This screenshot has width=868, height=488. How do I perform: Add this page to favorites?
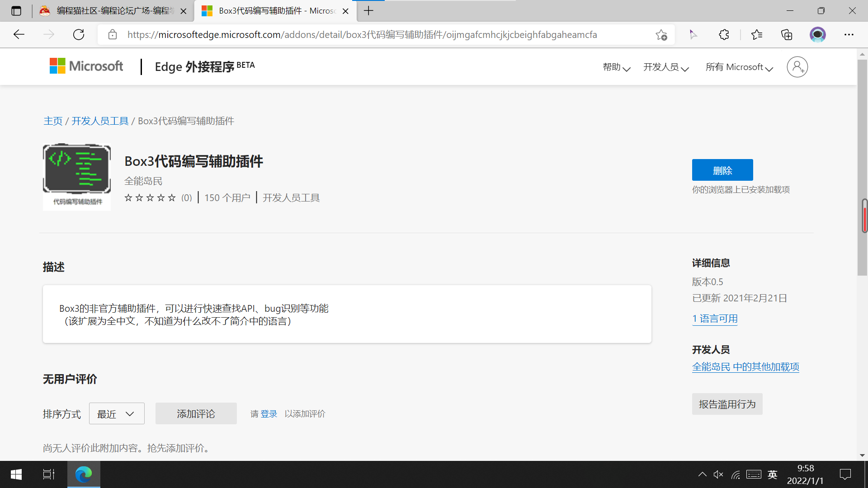pos(661,35)
